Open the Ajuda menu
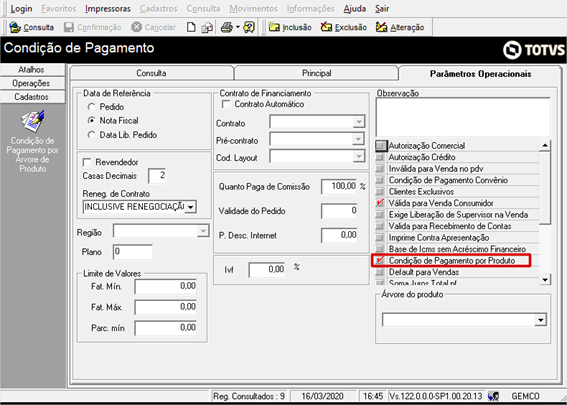Screen dimensions: 567x405 tap(355, 8)
